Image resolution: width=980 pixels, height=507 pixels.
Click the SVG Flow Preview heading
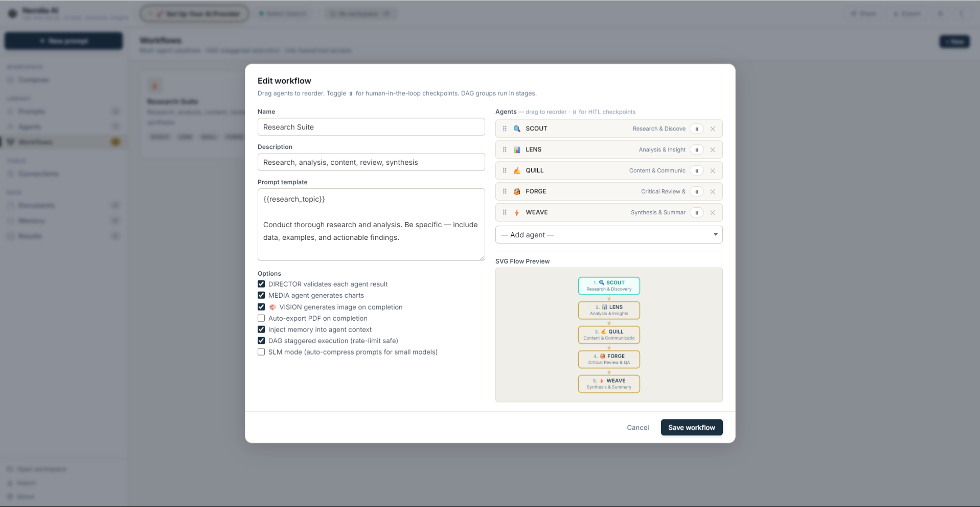(x=522, y=261)
